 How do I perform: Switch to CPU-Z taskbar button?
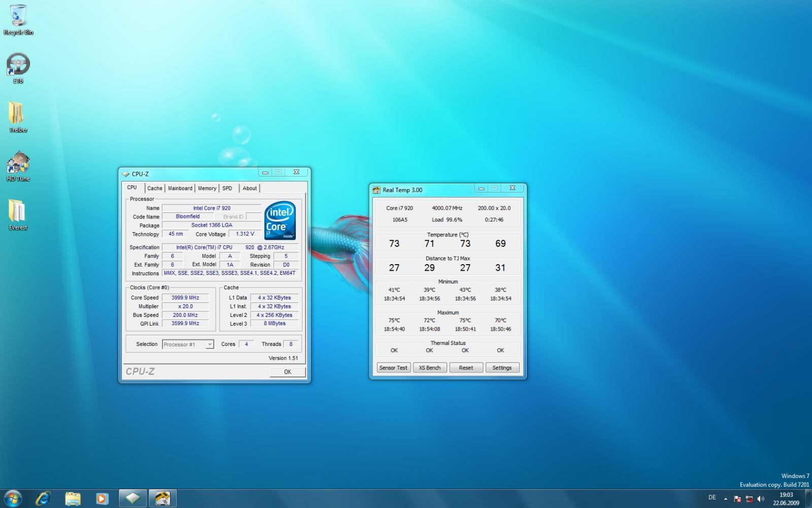(132, 499)
